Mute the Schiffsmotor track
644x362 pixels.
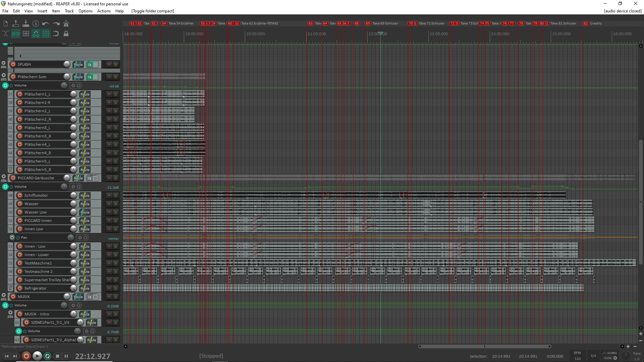point(109,195)
